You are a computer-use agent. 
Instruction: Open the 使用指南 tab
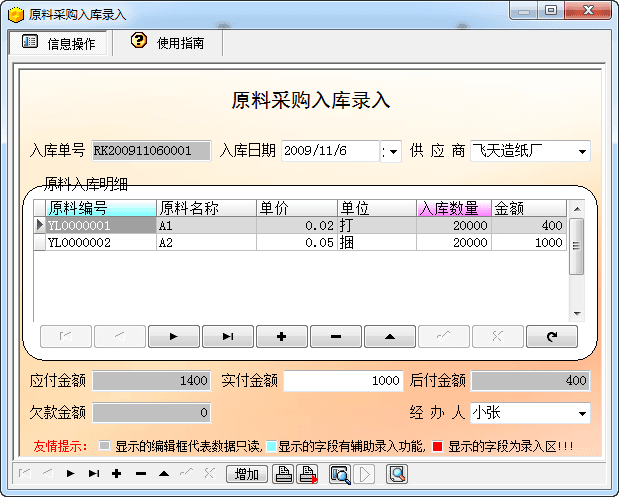click(x=168, y=43)
